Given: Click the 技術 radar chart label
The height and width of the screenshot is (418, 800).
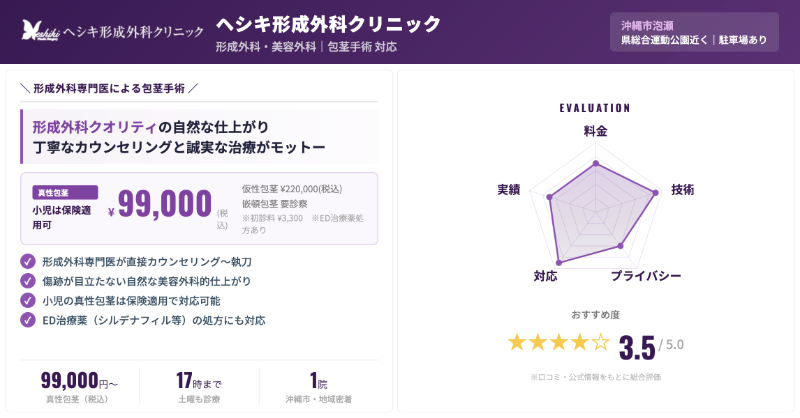Looking at the screenshot, I should tap(682, 190).
